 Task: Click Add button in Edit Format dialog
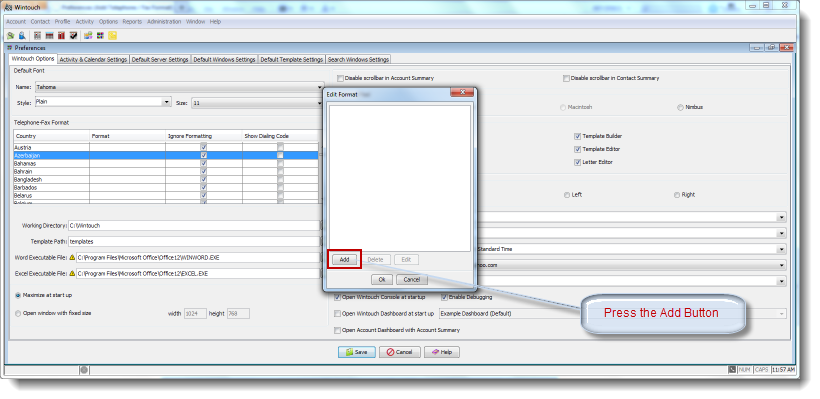(x=344, y=260)
